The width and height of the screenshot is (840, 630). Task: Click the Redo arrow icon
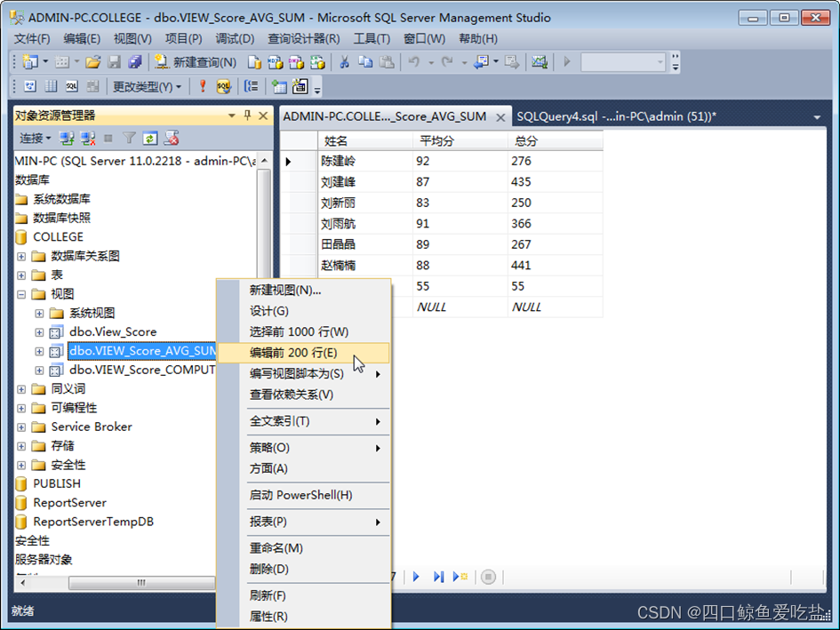pyautogui.click(x=447, y=62)
